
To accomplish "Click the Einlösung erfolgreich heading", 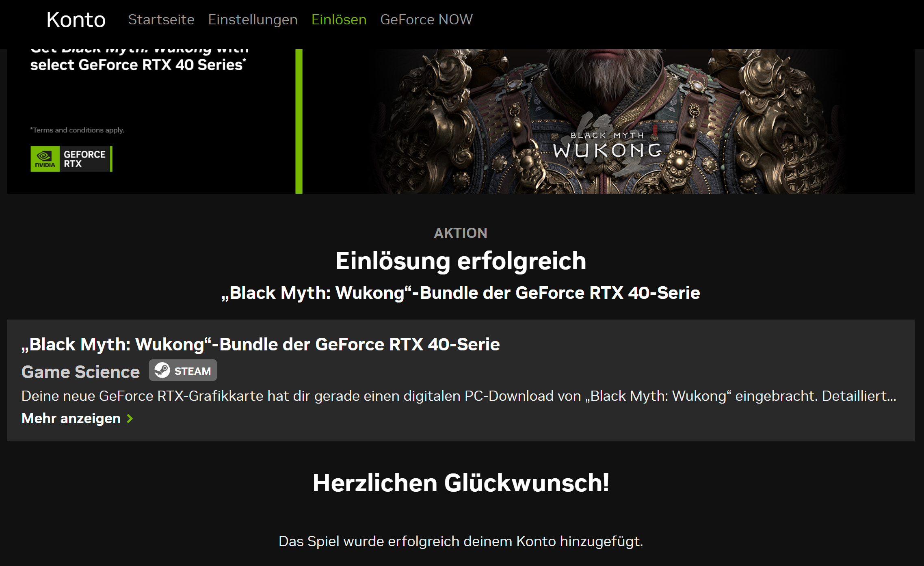I will pyautogui.click(x=461, y=261).
